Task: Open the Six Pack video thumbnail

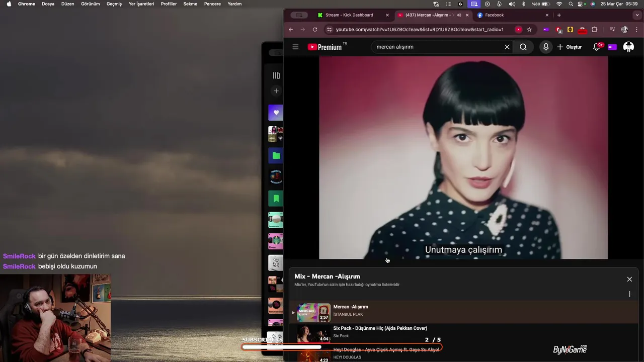Action: (314, 334)
